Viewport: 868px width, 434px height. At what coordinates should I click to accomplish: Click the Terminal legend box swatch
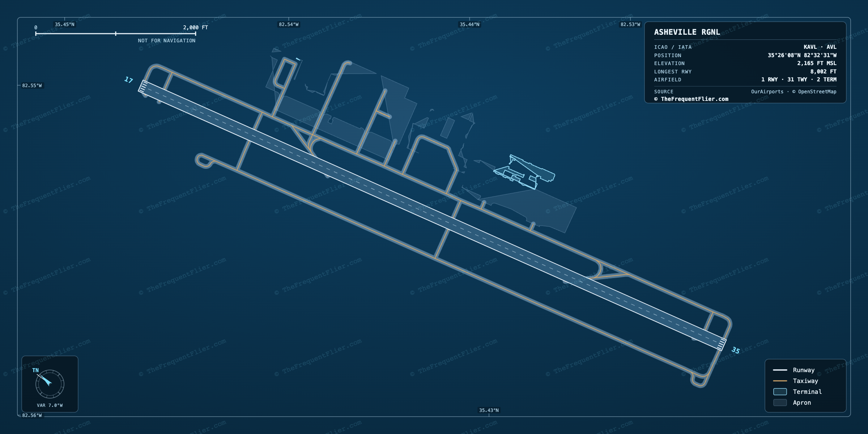[780, 392]
